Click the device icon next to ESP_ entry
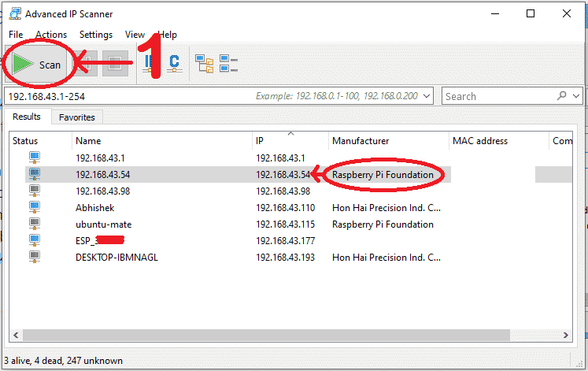This screenshot has height=371, width=588. [x=35, y=240]
